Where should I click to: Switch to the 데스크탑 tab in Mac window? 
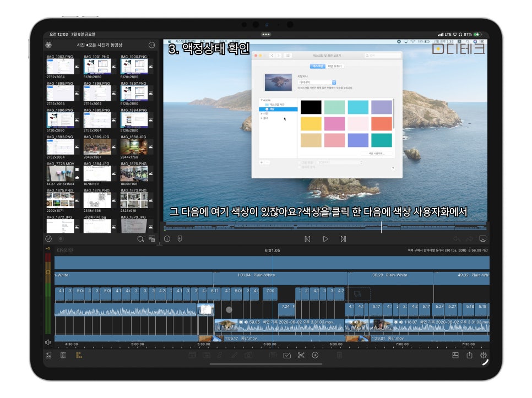318,66
